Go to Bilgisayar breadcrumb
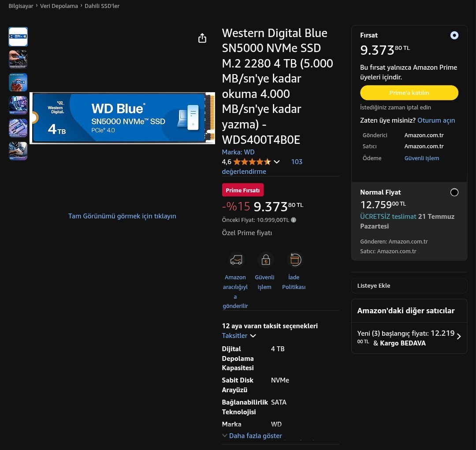The image size is (476, 450). coord(21,6)
